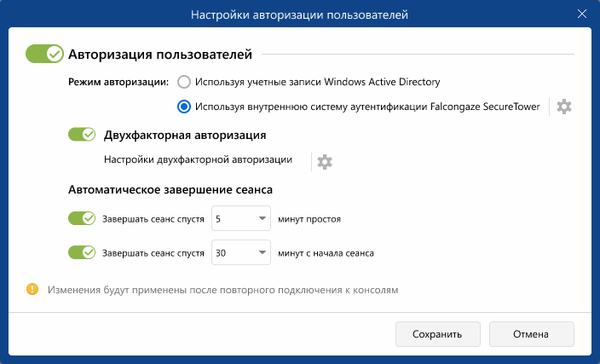Open two-factor authorization settings gear

[325, 161]
